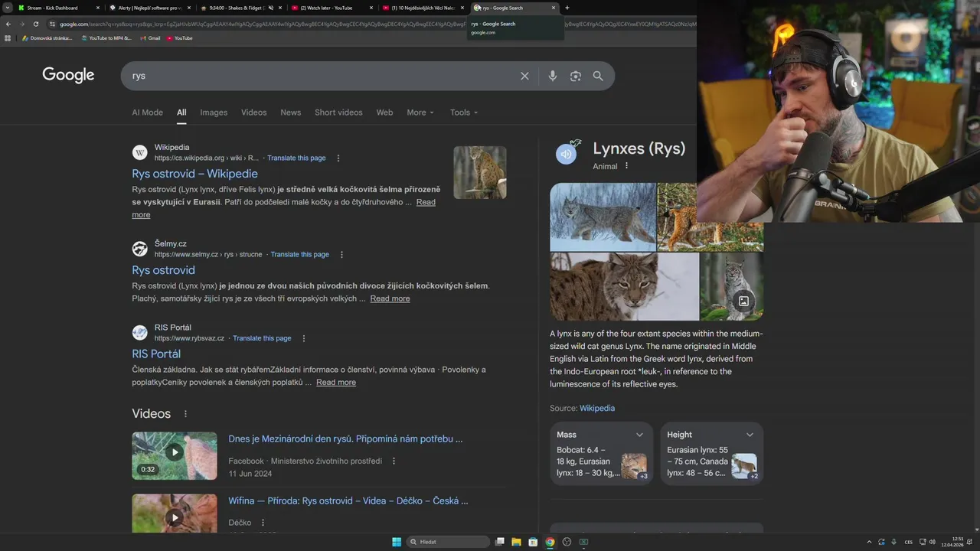Viewport: 980px width, 551px height.
Task: Click the Windows taskbar Hledat search box
Action: click(448, 542)
